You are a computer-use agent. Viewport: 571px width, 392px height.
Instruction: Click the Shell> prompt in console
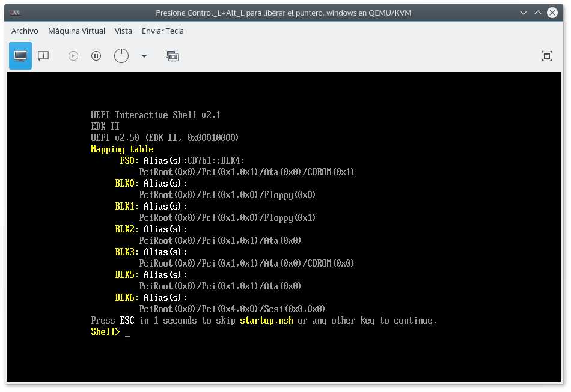[x=105, y=331]
